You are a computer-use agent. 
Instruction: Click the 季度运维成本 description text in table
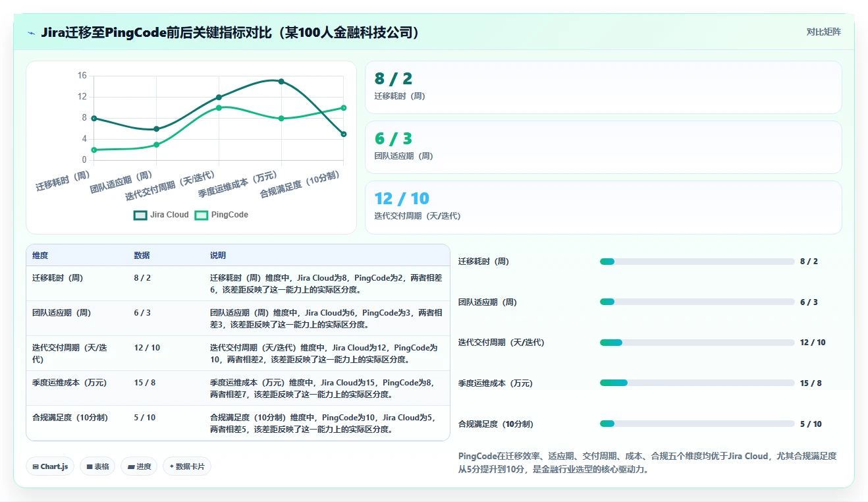323,389
